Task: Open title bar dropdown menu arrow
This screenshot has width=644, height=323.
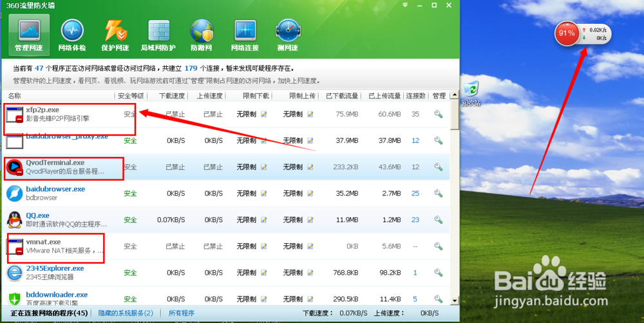Action: click(x=405, y=5)
